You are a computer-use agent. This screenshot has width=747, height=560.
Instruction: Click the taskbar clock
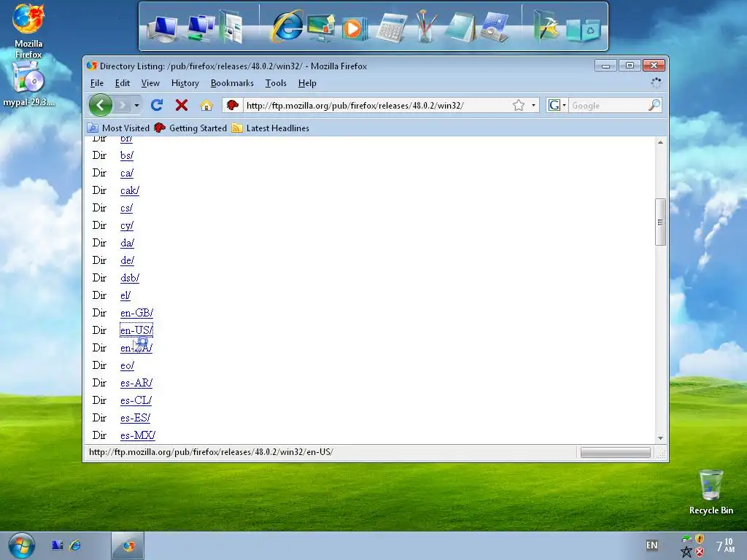[725, 545]
